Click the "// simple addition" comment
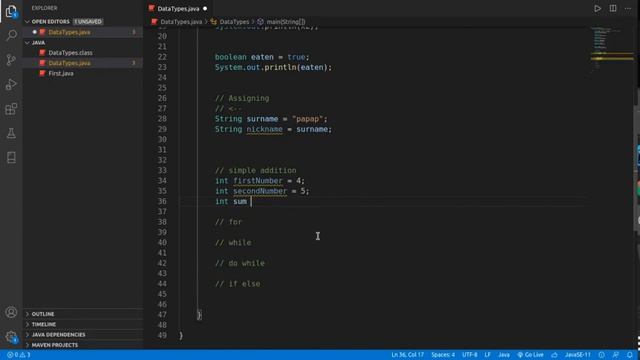Screen dimensions: 640x360 [256, 170]
